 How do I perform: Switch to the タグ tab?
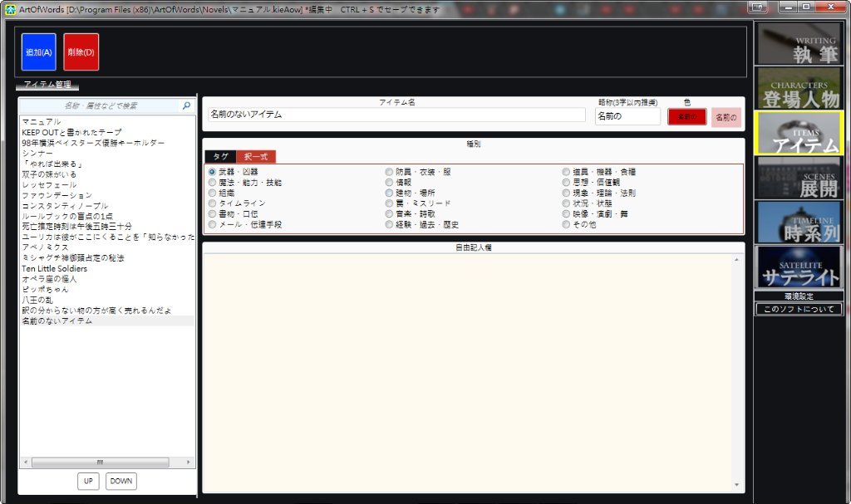point(220,157)
